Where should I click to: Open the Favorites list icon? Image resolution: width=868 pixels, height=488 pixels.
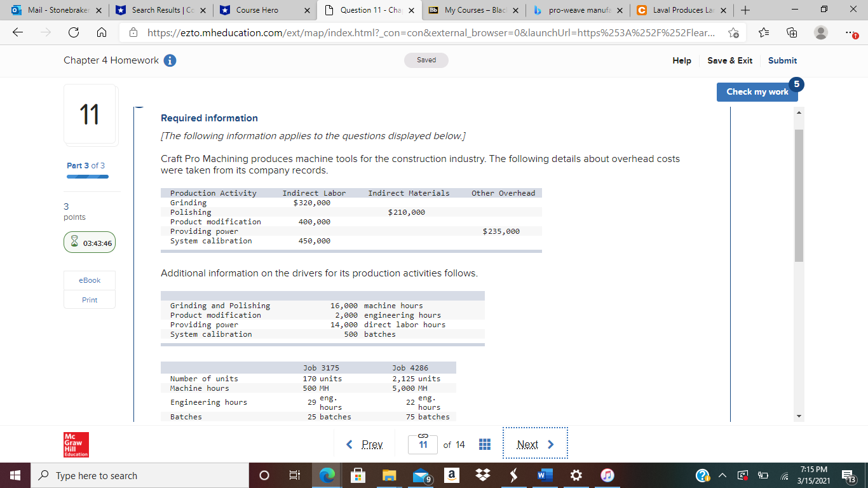[x=765, y=33]
